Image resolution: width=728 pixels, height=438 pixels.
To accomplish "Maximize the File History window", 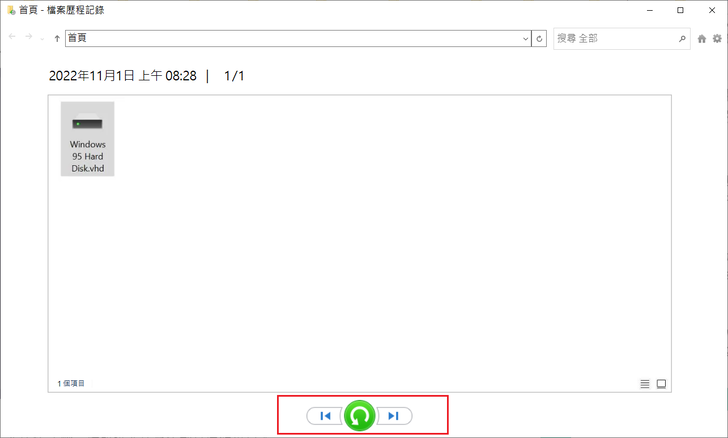I will pos(680,10).
